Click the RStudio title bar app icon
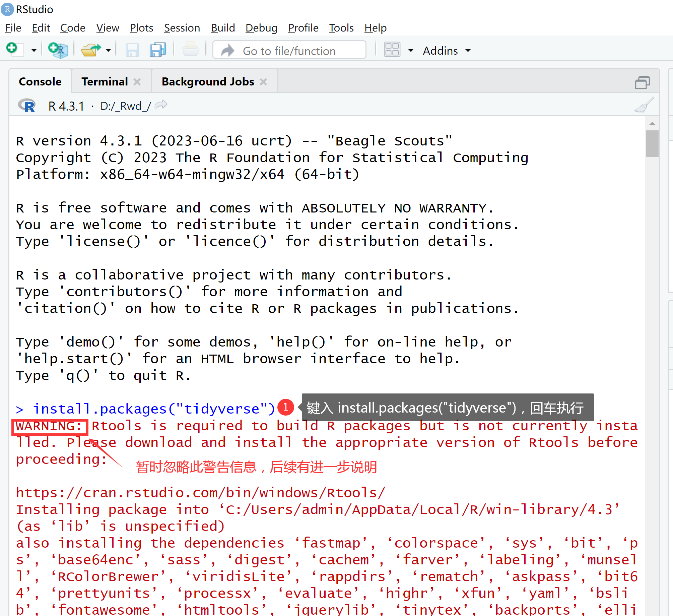The image size is (673, 616). (7, 9)
